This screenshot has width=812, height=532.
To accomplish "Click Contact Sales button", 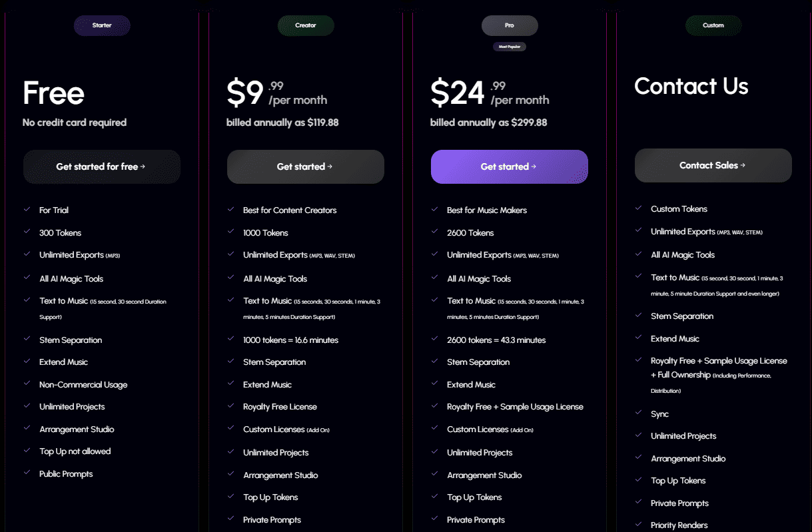I will 713,164.
